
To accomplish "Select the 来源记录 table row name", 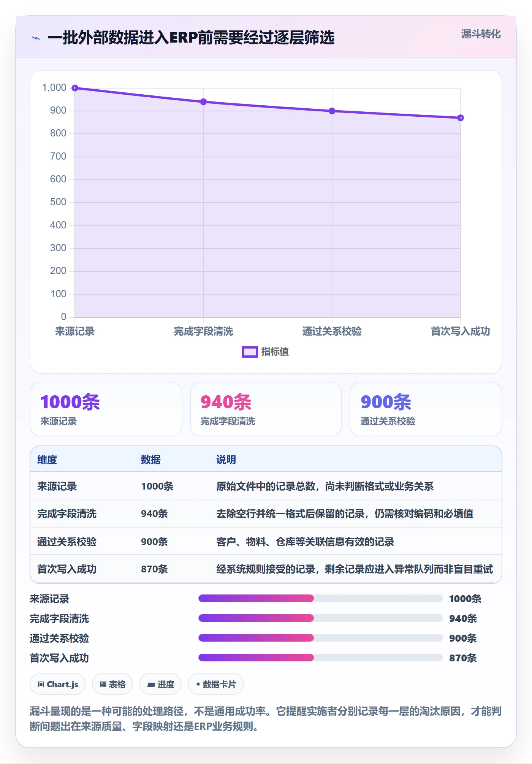I will pyautogui.click(x=57, y=487).
